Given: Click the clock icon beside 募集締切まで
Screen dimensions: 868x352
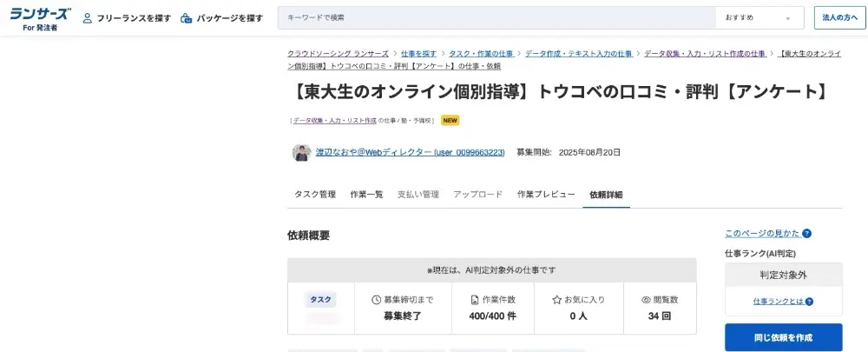Looking at the screenshot, I should (377, 300).
